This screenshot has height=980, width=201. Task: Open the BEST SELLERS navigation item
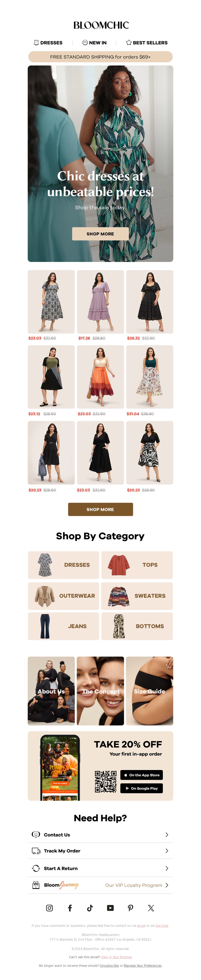coord(147,43)
